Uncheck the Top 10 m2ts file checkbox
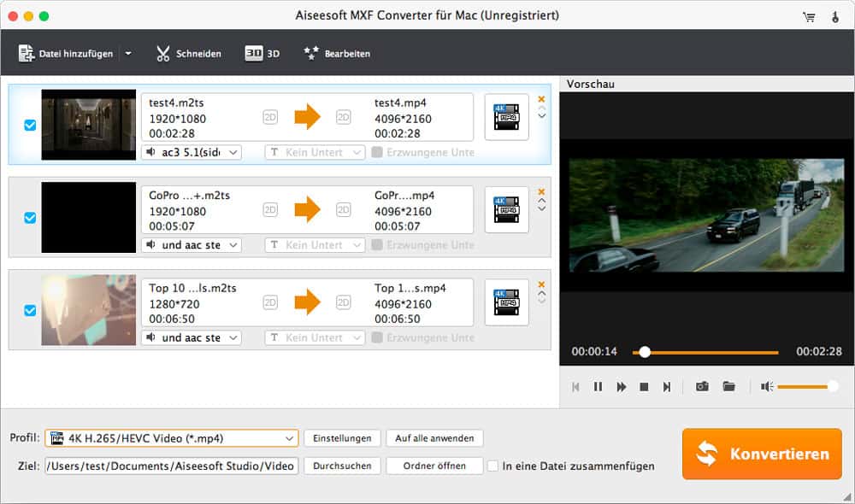The height and width of the screenshot is (504, 855). (x=30, y=311)
